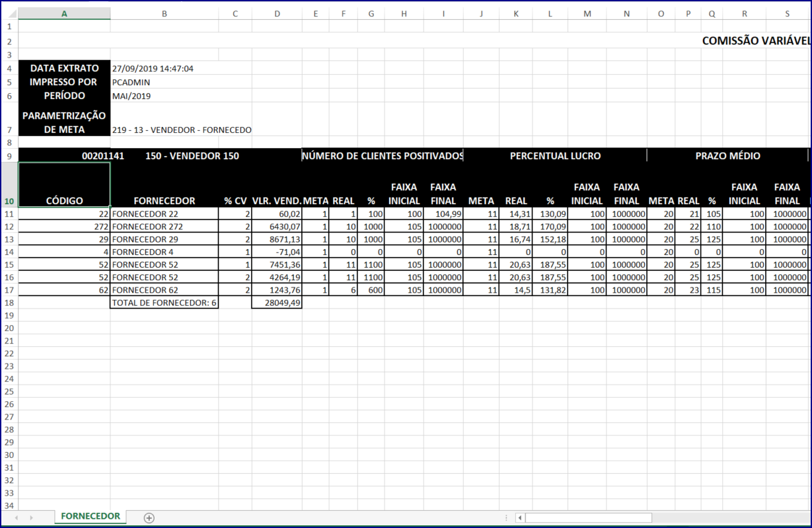Select sales value 7451,36 cell

tap(277, 264)
